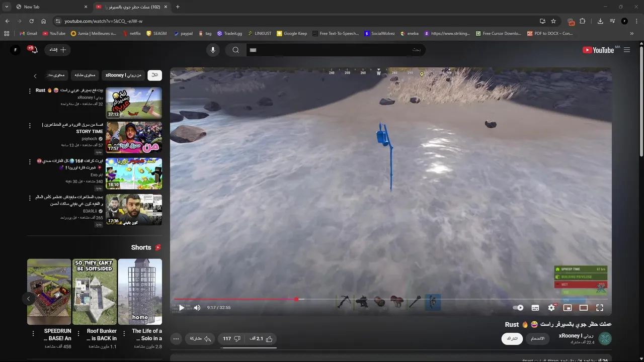Open browser downloads
The width and height of the screenshot is (644, 362).
pyautogui.click(x=600, y=21)
